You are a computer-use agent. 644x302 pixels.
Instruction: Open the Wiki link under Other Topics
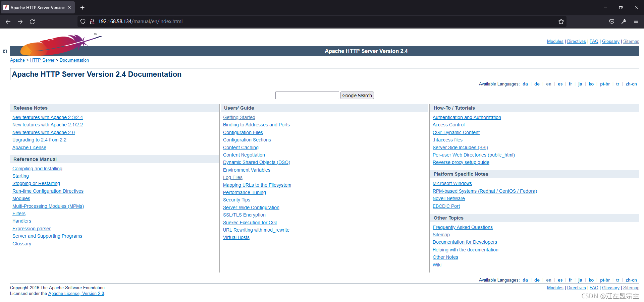click(437, 265)
